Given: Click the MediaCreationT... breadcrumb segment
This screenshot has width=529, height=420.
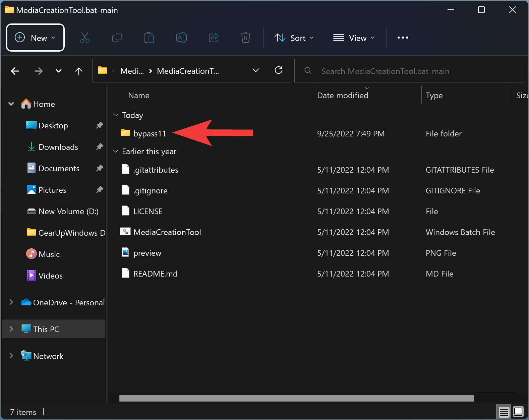Looking at the screenshot, I should click(188, 71).
